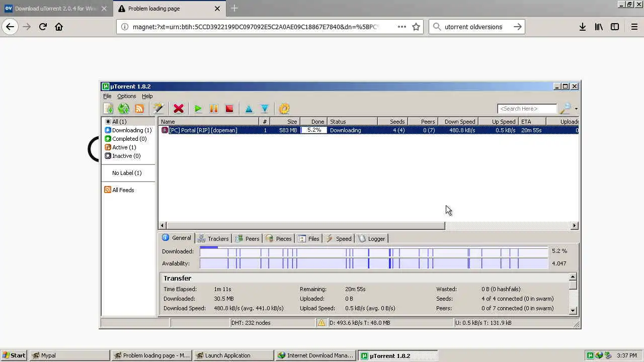Select Inactive (0) category
Screen dimensions: 644x362
click(x=126, y=156)
